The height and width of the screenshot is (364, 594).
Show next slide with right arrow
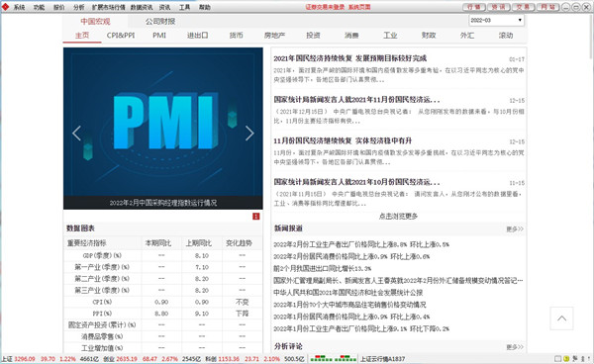tap(249, 134)
